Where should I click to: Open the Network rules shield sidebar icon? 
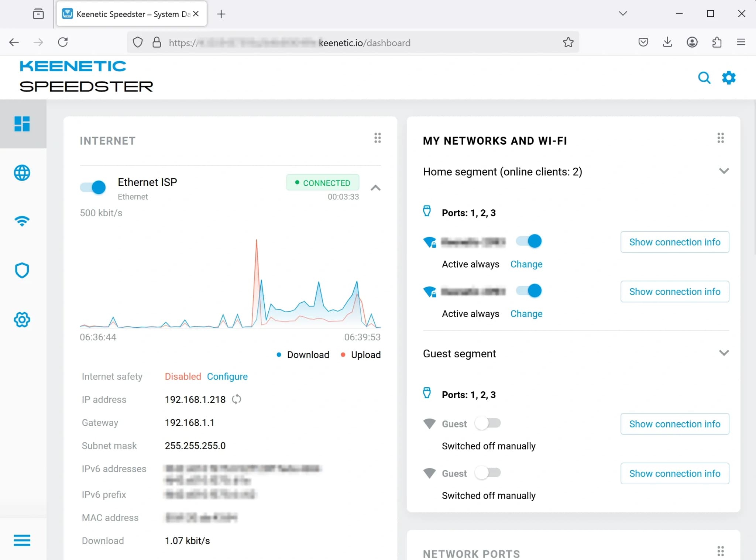[x=22, y=270]
